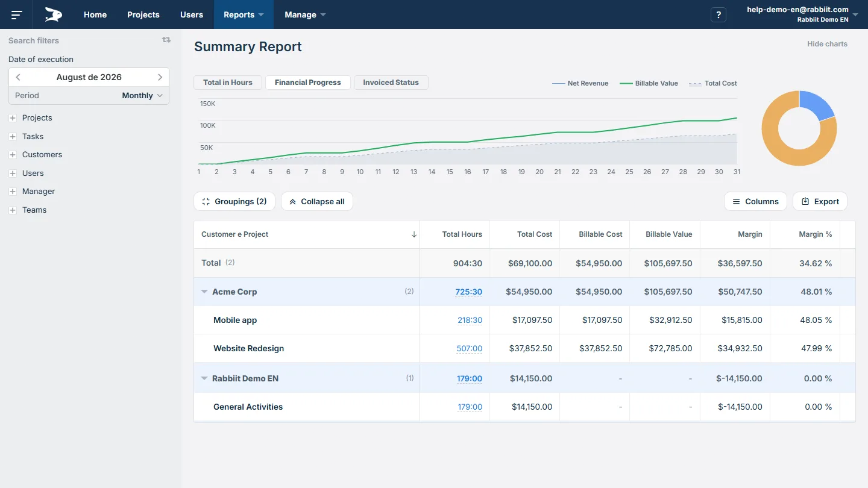Click Hide charts link
868x488 pixels.
pos(827,44)
